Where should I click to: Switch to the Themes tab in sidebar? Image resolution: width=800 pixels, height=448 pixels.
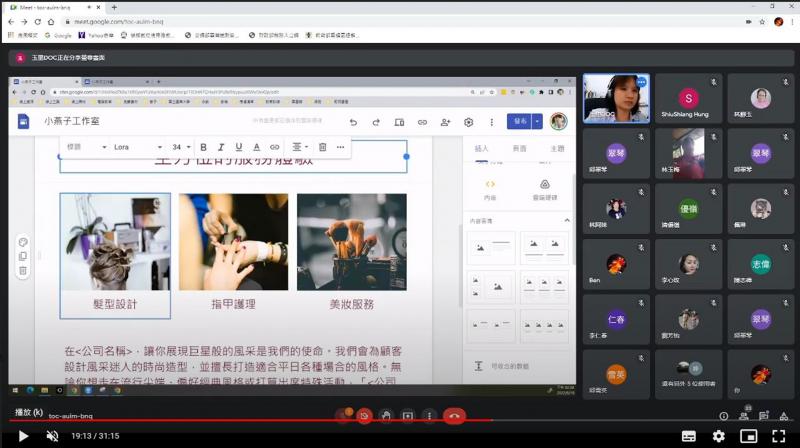(x=557, y=148)
